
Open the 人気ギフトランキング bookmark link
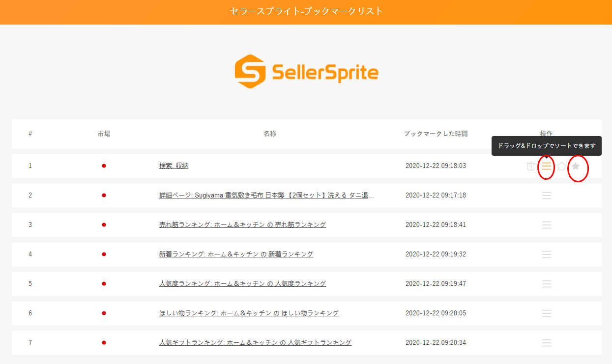click(x=256, y=343)
